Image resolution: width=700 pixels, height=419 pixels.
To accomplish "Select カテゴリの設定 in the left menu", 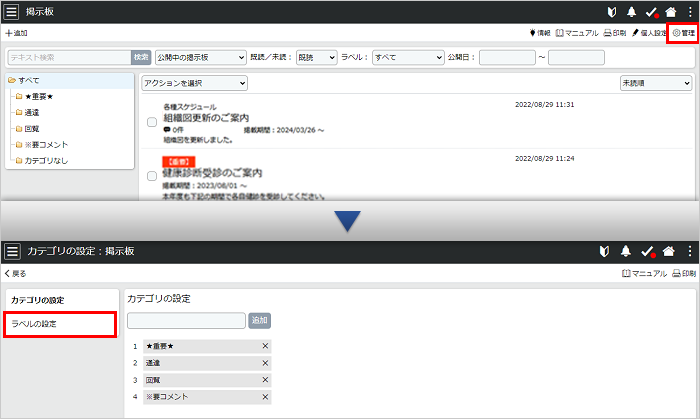I will point(37,300).
